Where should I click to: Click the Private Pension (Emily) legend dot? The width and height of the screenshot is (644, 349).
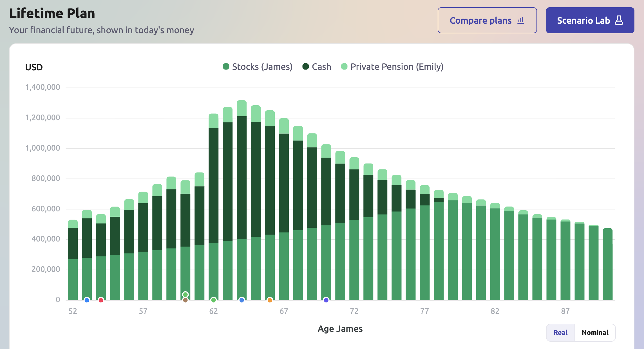(x=344, y=66)
